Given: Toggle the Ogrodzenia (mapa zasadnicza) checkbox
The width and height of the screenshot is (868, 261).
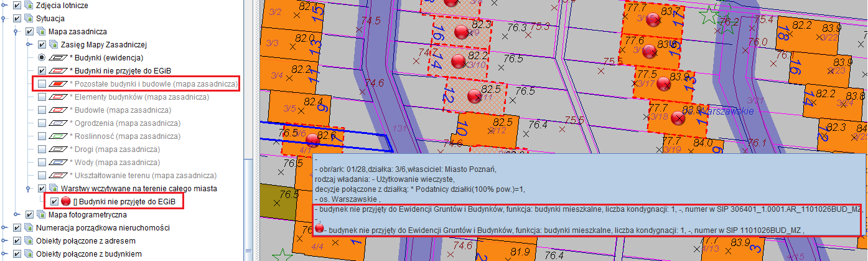Looking at the screenshot, I should click(x=42, y=136).
